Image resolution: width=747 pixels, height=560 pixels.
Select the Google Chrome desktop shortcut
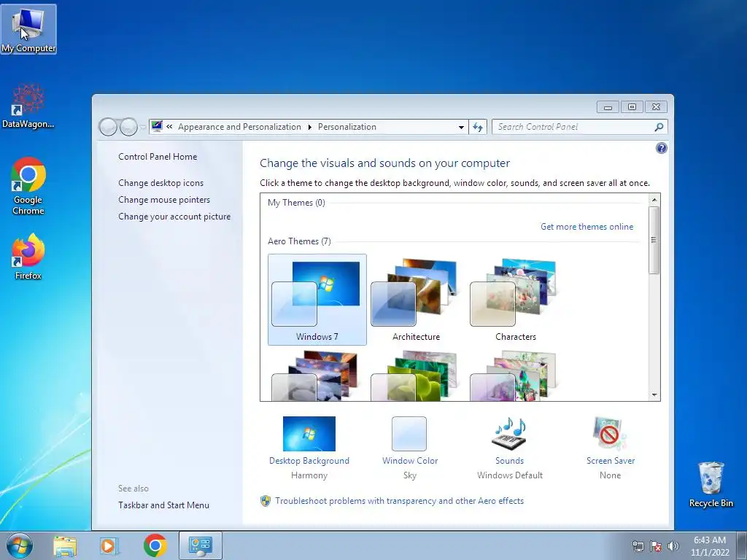[x=28, y=186]
